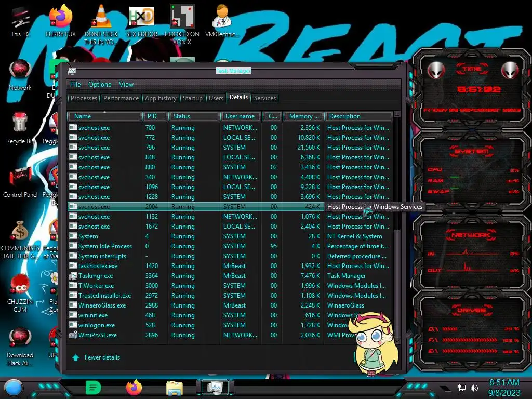The width and height of the screenshot is (532, 399).
Task: Sort by the Memory column header
Action: [x=303, y=116]
